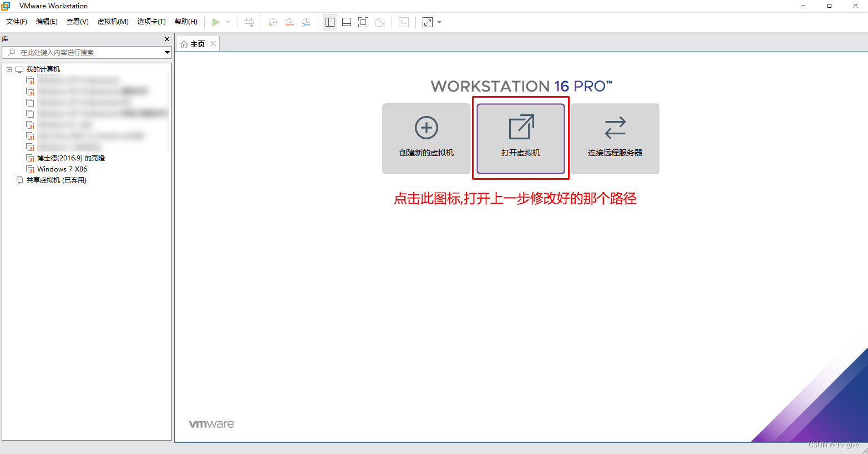Open the 帮助(H) menu

[x=186, y=22]
